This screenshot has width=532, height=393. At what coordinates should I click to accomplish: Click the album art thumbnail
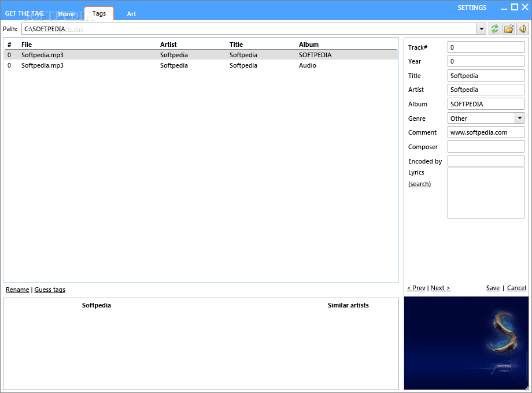coord(466,343)
